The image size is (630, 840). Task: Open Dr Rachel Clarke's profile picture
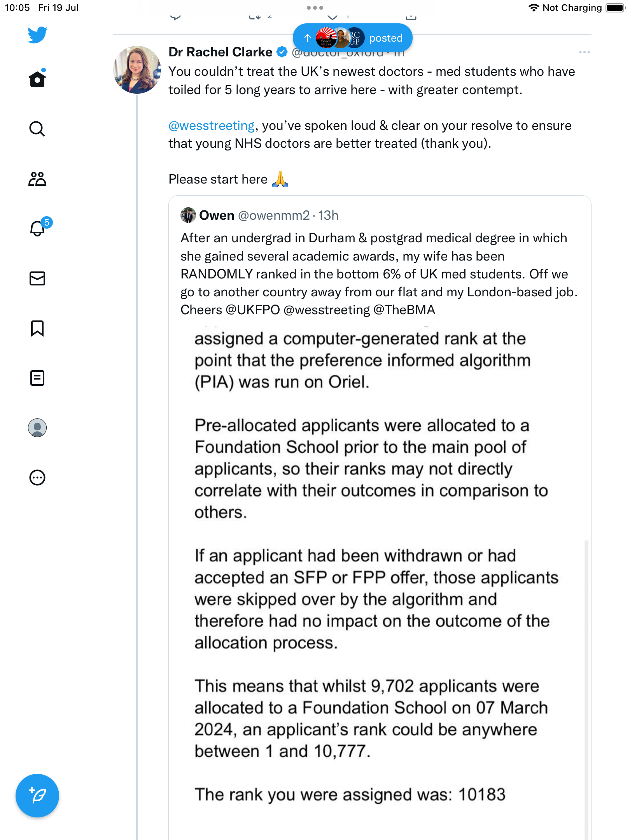[x=137, y=70]
